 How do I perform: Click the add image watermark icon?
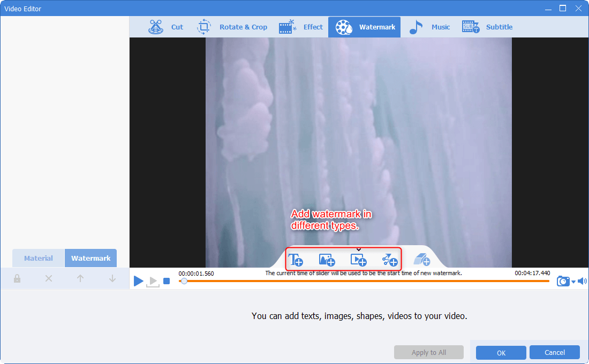click(x=327, y=260)
